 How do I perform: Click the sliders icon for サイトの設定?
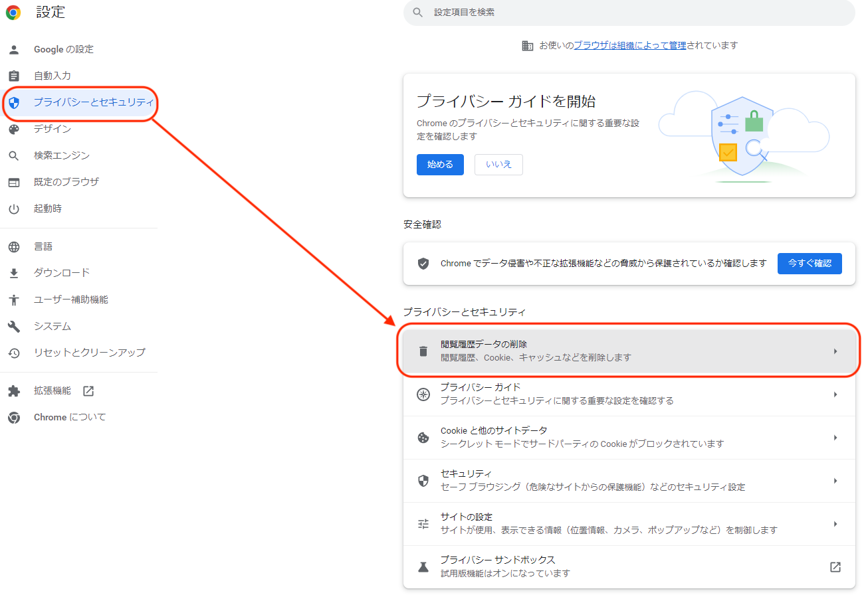tap(423, 524)
